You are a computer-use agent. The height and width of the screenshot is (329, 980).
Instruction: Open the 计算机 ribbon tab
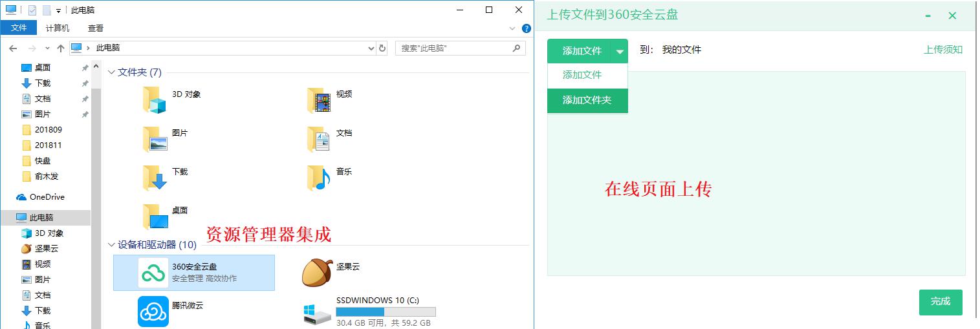point(58,28)
